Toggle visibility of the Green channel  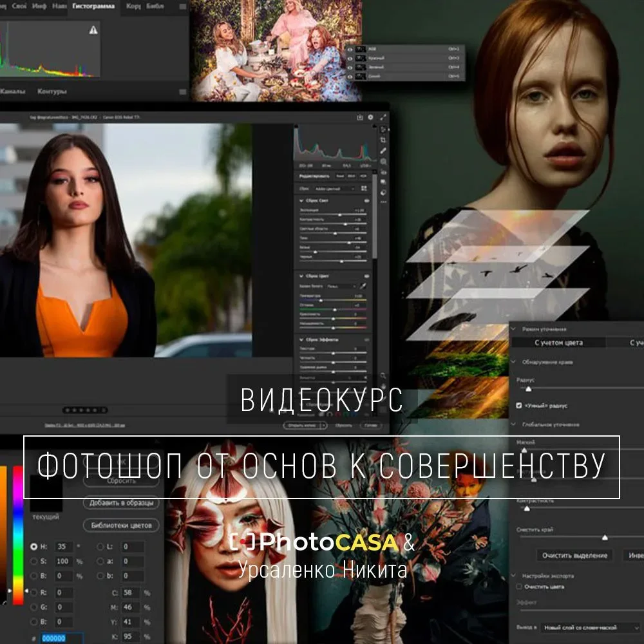[x=350, y=68]
